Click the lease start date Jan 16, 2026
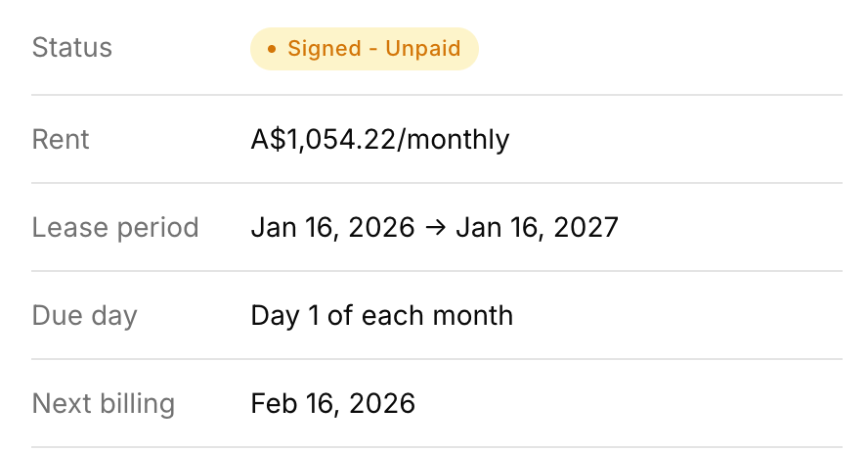This screenshot has height=452, width=868. pos(332,228)
